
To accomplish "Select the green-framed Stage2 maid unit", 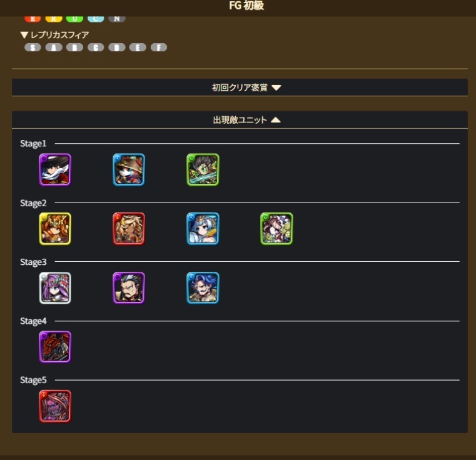I will (x=276, y=229).
